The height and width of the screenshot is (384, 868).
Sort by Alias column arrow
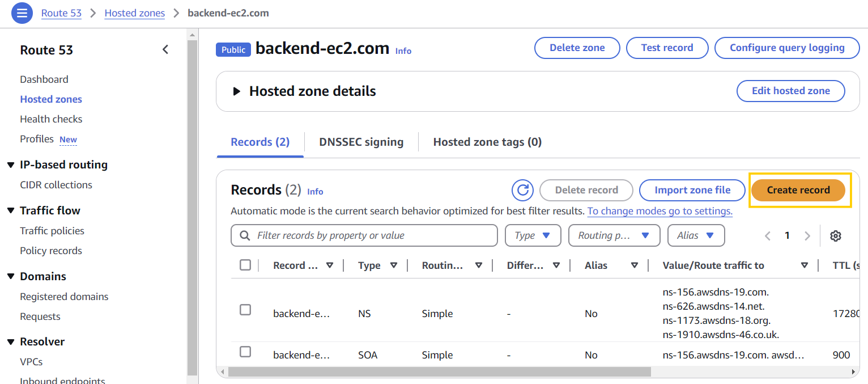(634, 265)
